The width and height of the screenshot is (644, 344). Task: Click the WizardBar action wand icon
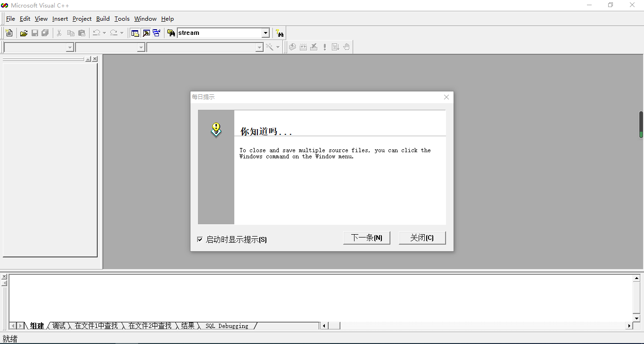tap(270, 47)
